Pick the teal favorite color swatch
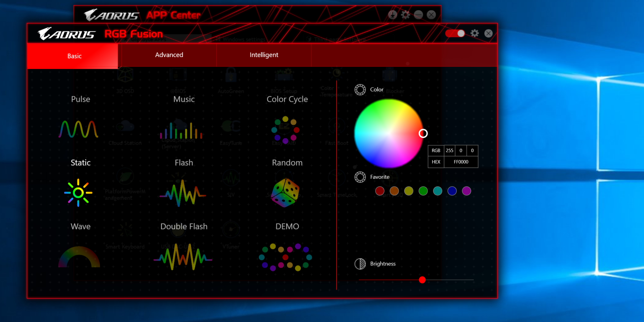The width and height of the screenshot is (644, 322). [437, 191]
